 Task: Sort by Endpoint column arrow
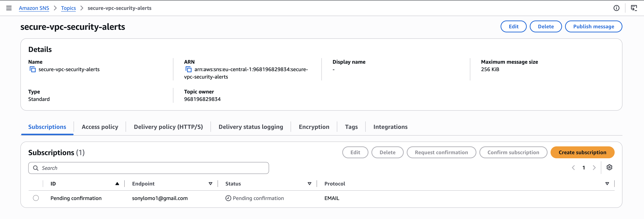(211, 184)
